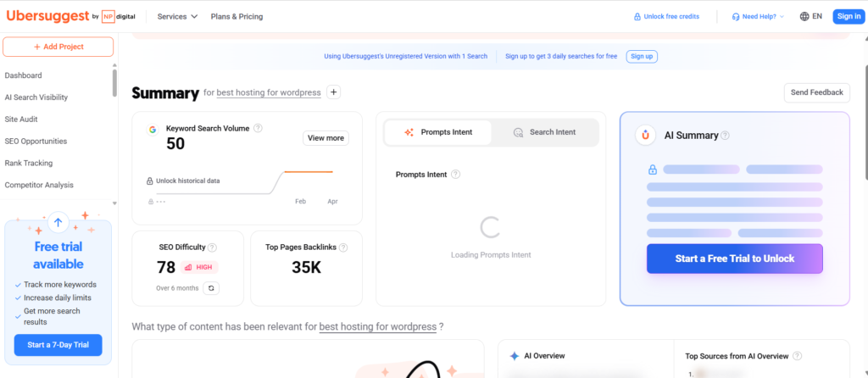The image size is (868, 378).
Task: Open Plans & Pricing page
Action: click(x=236, y=17)
